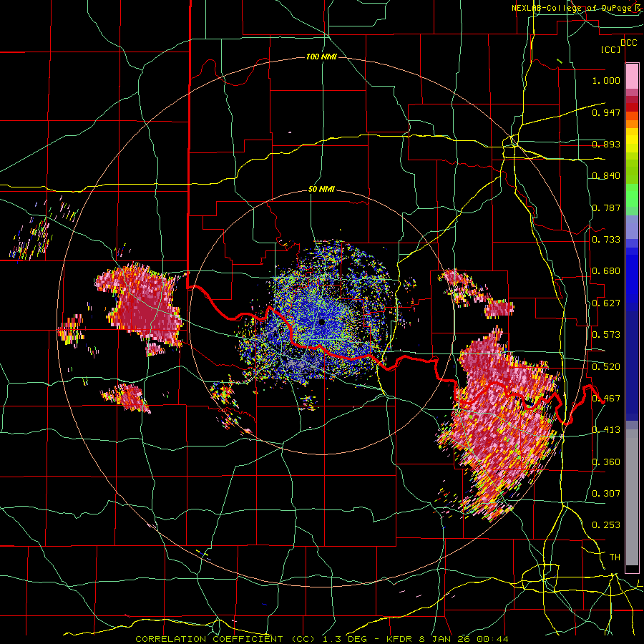The height and width of the screenshot is (644, 644).
Task: Click the 00:44 timestamp
Action: click(492, 639)
